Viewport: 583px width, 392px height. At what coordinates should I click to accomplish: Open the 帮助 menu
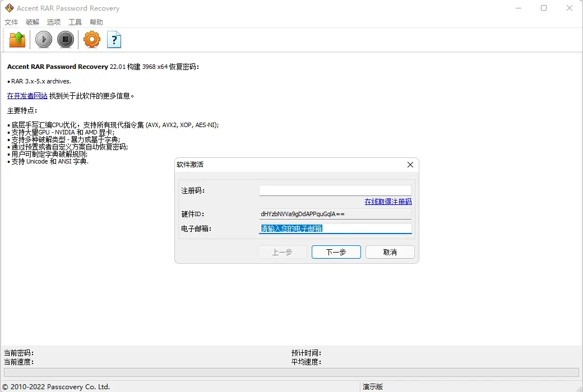point(96,22)
